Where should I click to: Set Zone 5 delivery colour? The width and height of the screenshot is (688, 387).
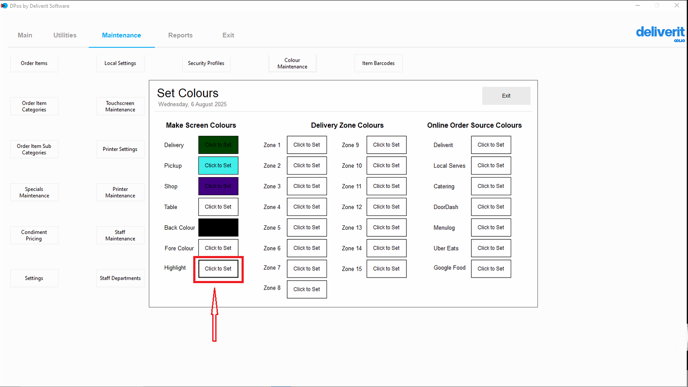[x=307, y=227]
